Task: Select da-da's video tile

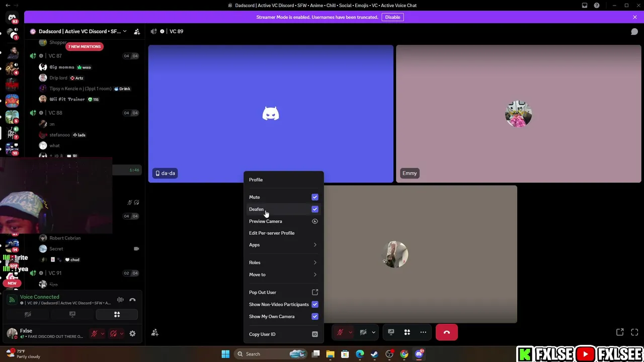Action: tap(271, 114)
